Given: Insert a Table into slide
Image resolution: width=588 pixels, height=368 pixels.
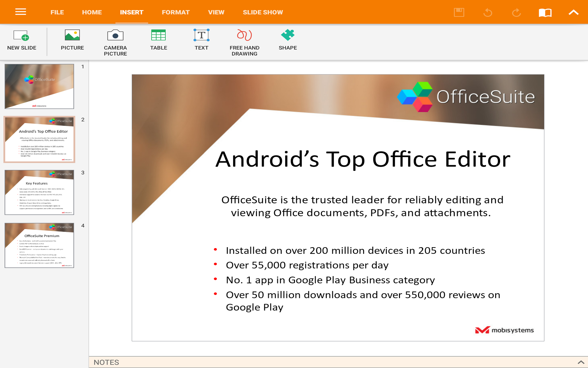Looking at the screenshot, I should [x=158, y=40].
